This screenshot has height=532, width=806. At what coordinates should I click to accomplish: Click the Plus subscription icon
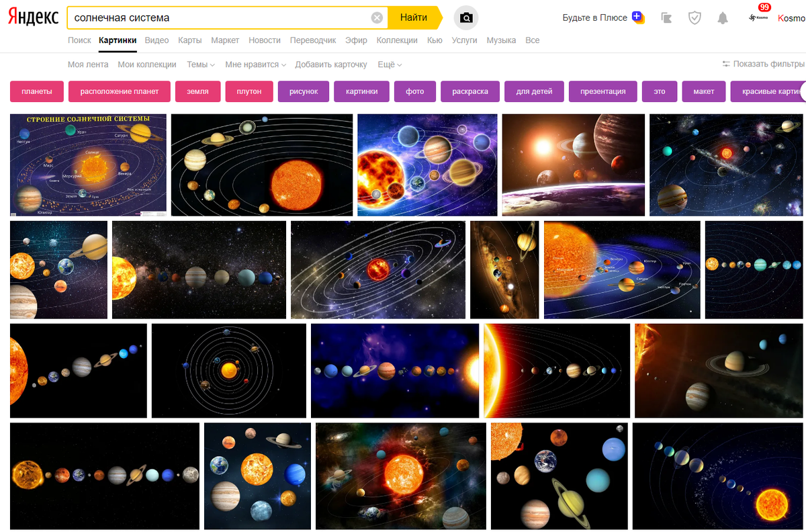[638, 17]
